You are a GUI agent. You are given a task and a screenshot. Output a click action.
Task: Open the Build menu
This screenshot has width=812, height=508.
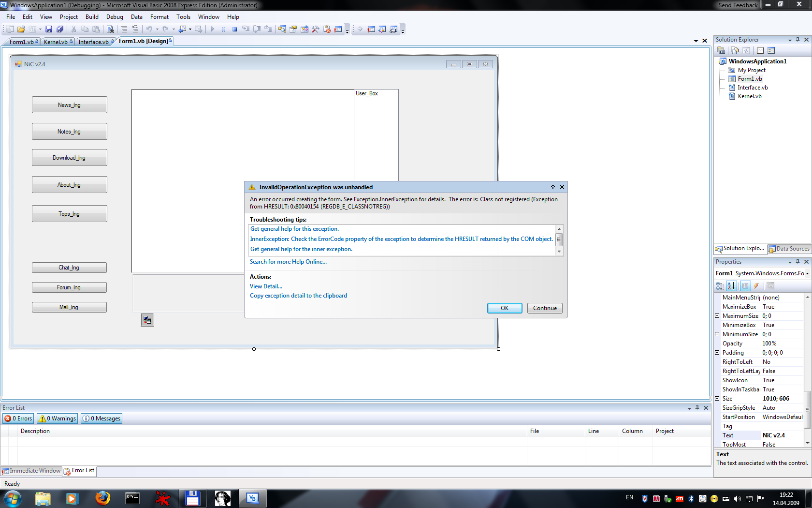click(x=92, y=17)
